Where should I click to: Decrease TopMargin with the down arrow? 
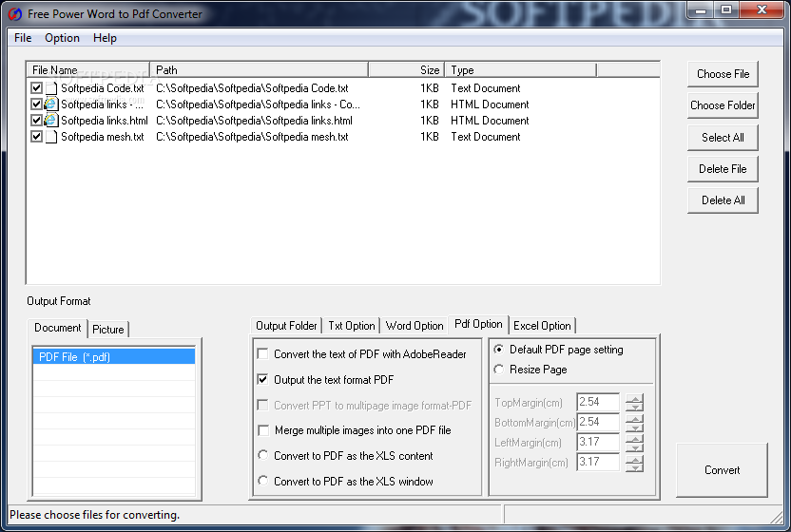(635, 407)
